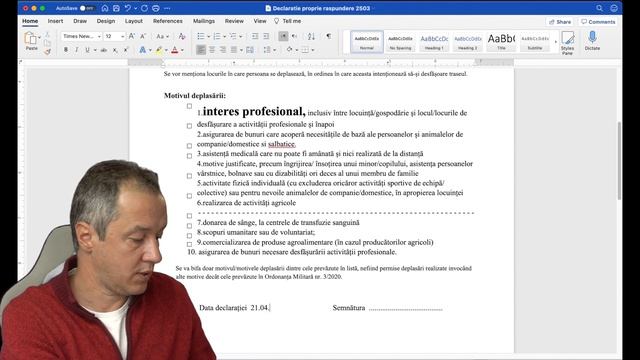Viewport: 640px width, 360px height.
Task: Decrease font size with the small A icon
Action: click(x=143, y=36)
